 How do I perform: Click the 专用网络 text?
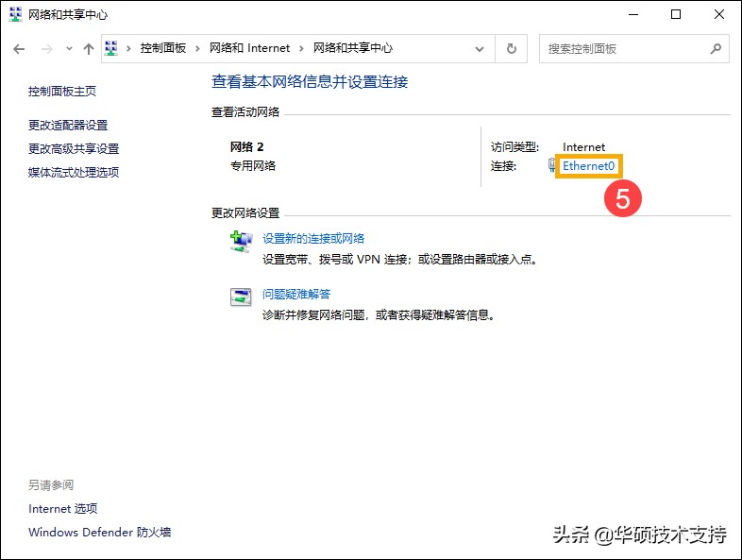pos(253,166)
